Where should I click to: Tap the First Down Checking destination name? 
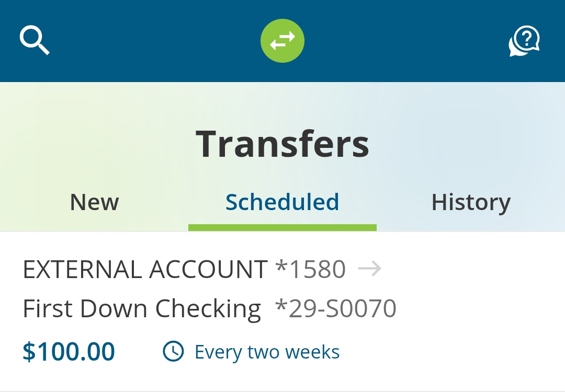142,309
